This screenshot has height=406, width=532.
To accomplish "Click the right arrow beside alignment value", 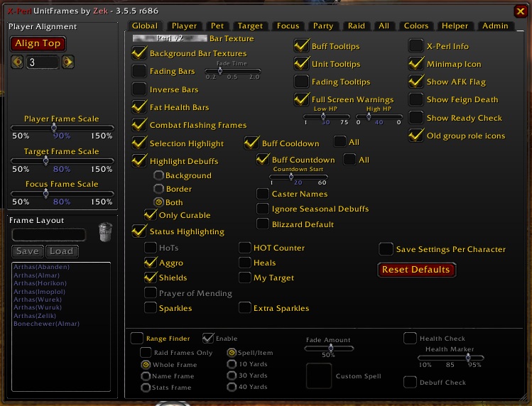I will [x=68, y=62].
